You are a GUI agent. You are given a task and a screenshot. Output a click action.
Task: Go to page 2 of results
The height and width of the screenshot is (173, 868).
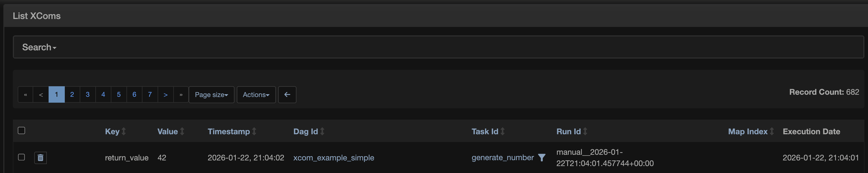pos(72,94)
